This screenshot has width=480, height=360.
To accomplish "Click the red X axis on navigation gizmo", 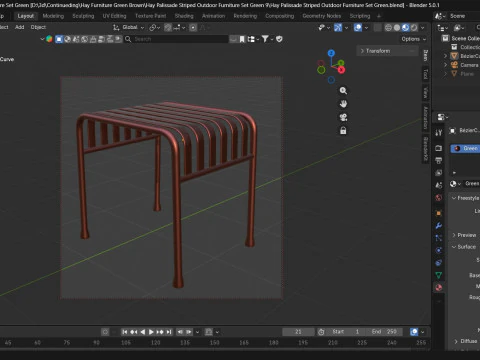I will pyautogui.click(x=341, y=70).
